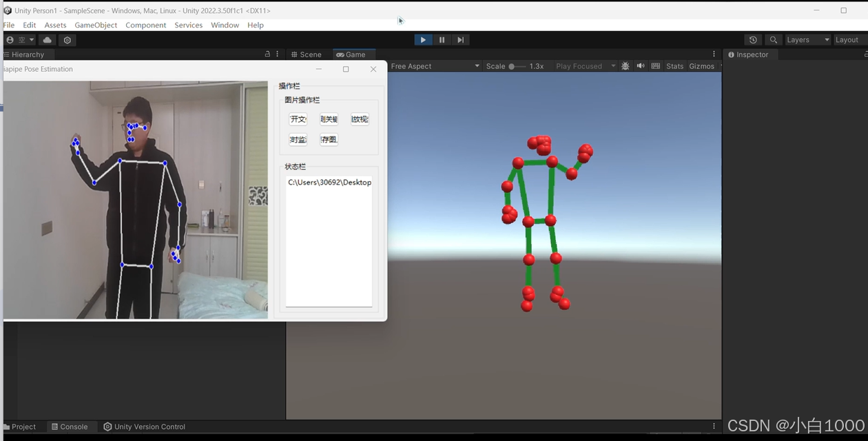Click the 开文 open file button
Viewport: 868px width, 441px height.
click(298, 119)
